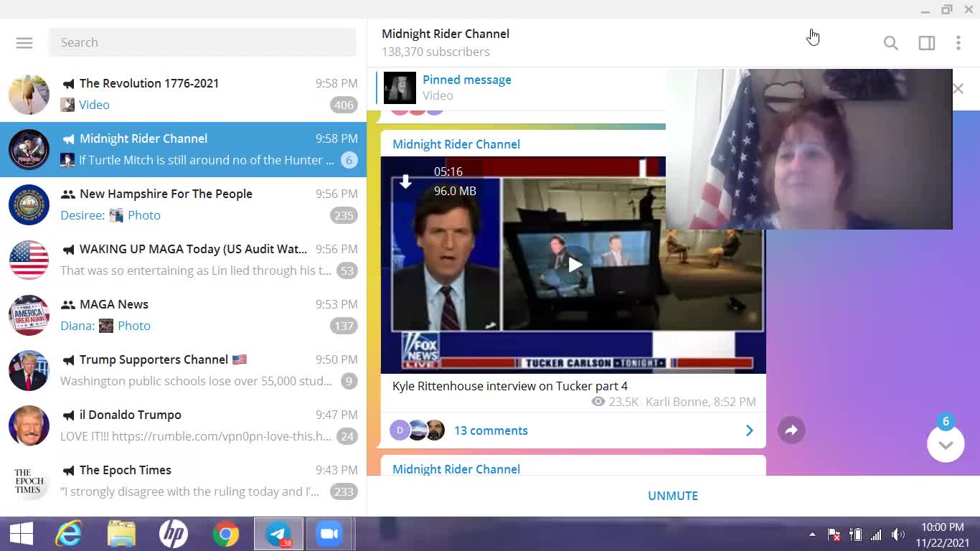Click the commenter avatars beside 13 comments
Viewport: 980px width, 551px height.
(x=418, y=430)
